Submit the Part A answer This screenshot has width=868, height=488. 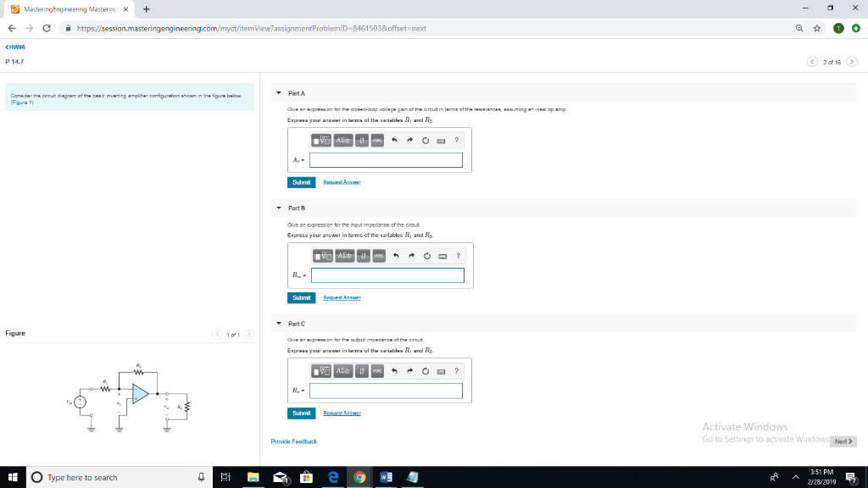coord(301,182)
